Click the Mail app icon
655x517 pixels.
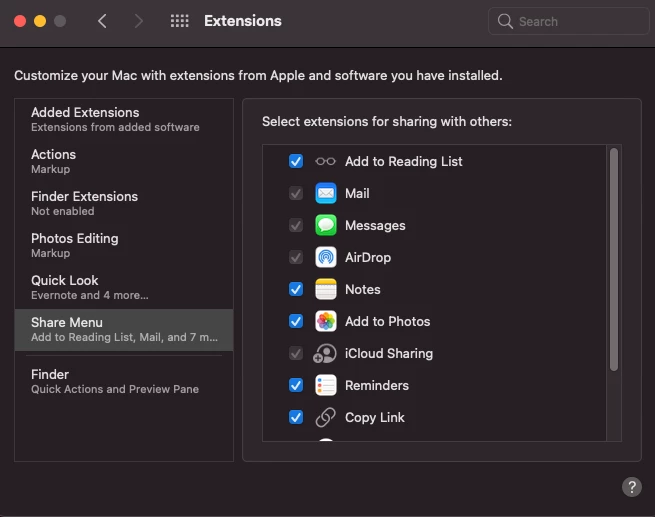coord(325,193)
